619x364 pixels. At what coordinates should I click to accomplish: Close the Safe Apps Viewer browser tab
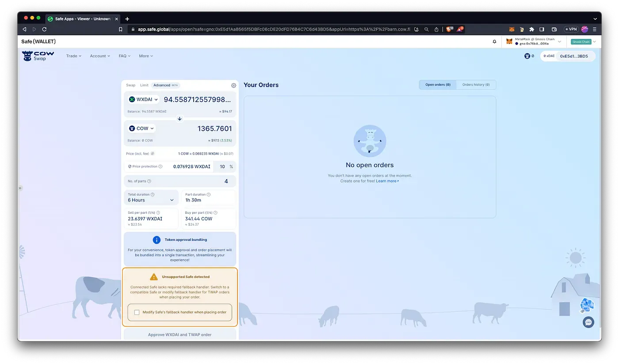click(x=117, y=19)
